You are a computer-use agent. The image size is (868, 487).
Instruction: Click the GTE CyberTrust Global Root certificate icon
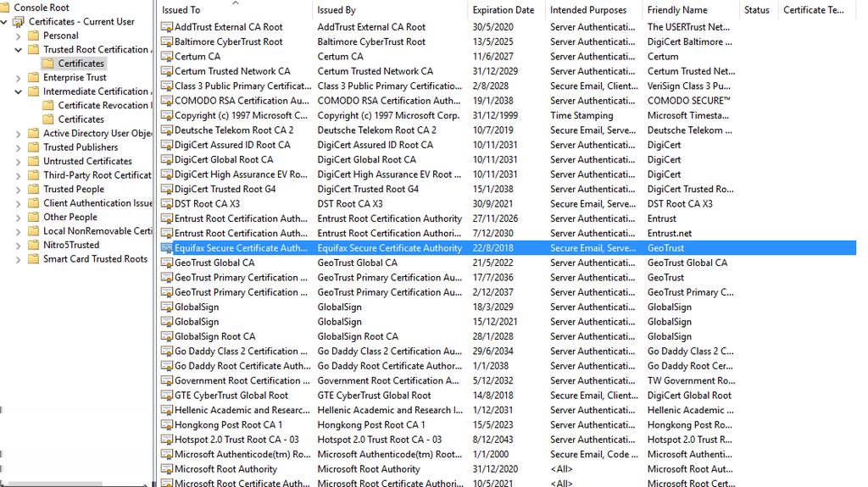[x=167, y=396]
